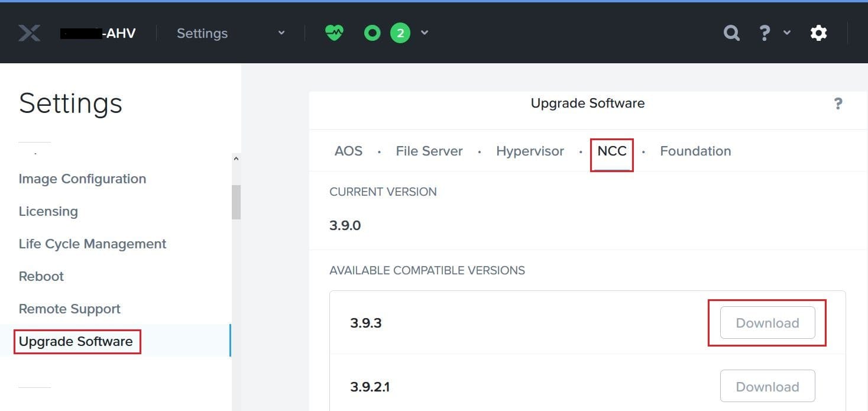Click the Upgrade Software panel help icon
This screenshot has height=411, width=868.
(x=838, y=104)
